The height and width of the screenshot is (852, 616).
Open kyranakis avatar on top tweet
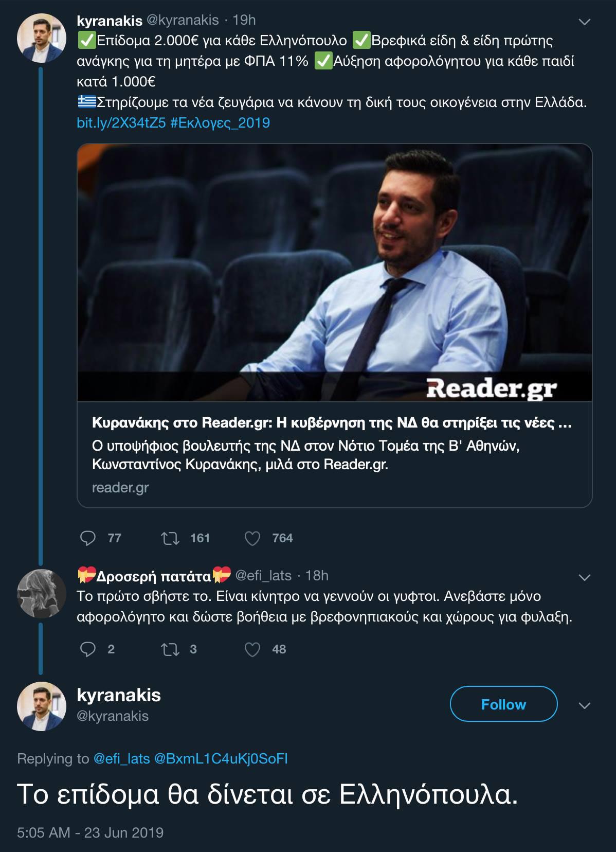pos(42,39)
